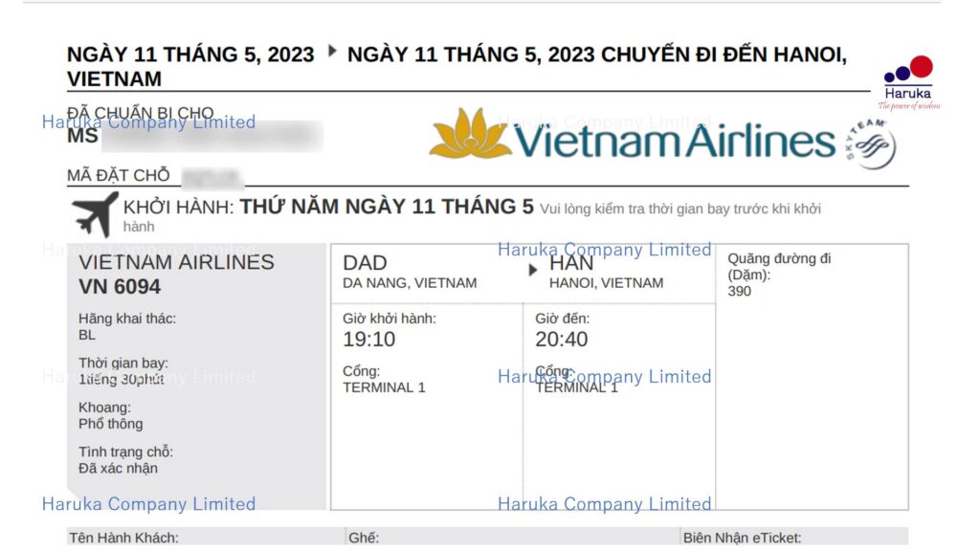Screen dimensions: 980x551
Task: Click the SkyTeam alliance emblem
Action: pyautogui.click(x=871, y=143)
